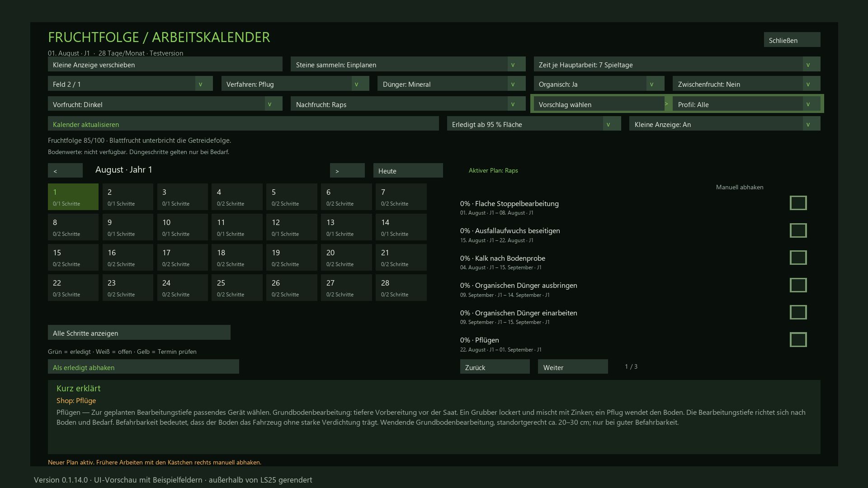Select calendar day 13
Screen dimensions: 868x488
coord(346,227)
